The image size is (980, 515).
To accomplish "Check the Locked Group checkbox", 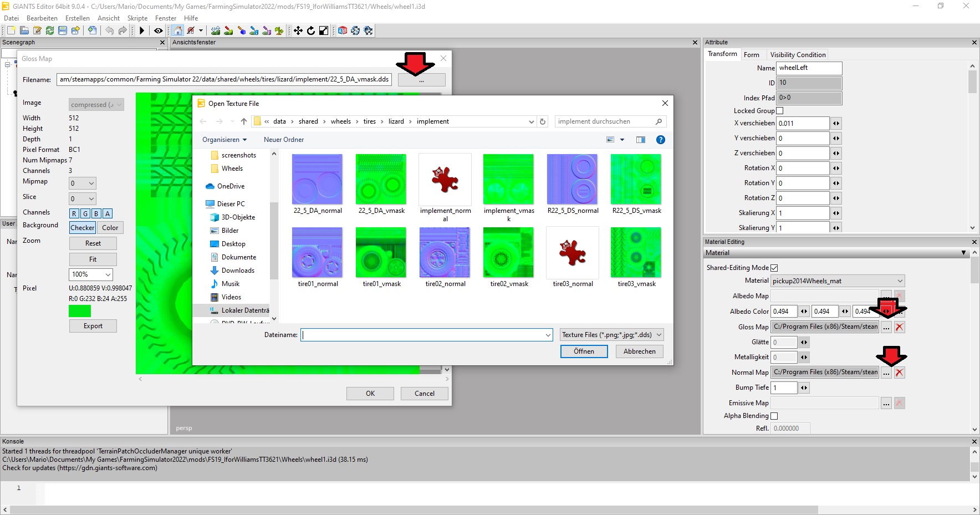I will pos(780,111).
